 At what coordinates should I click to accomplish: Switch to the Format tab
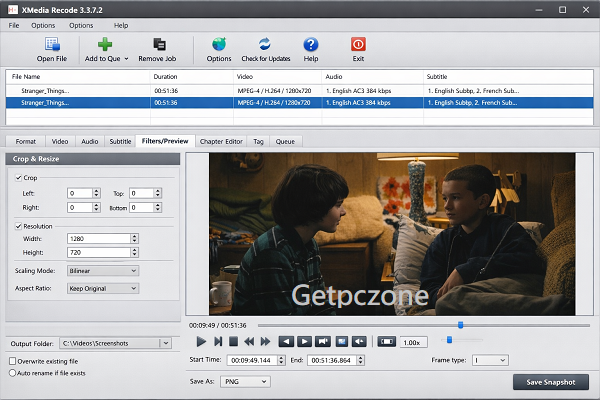pos(26,141)
